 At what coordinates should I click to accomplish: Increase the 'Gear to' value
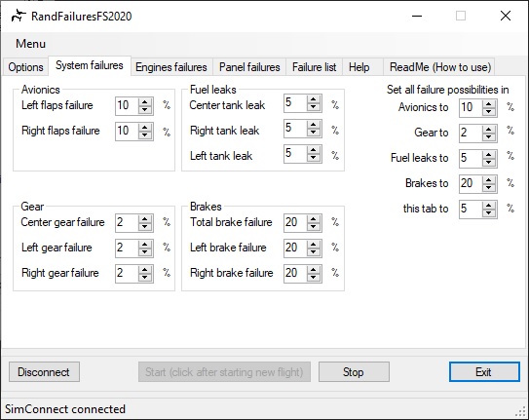click(x=488, y=130)
